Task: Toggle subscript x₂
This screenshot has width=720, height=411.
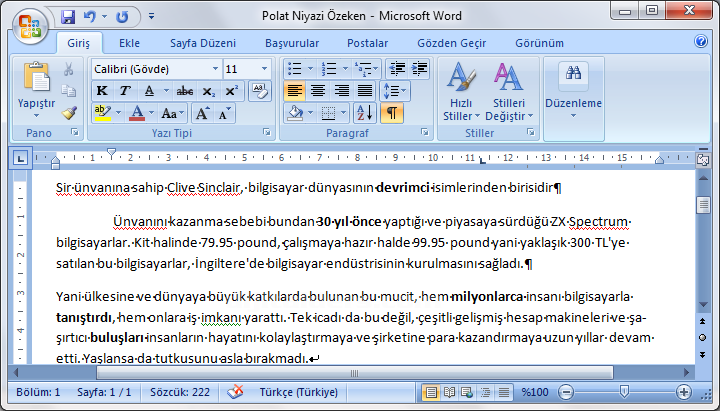Action: pyautogui.click(x=208, y=91)
